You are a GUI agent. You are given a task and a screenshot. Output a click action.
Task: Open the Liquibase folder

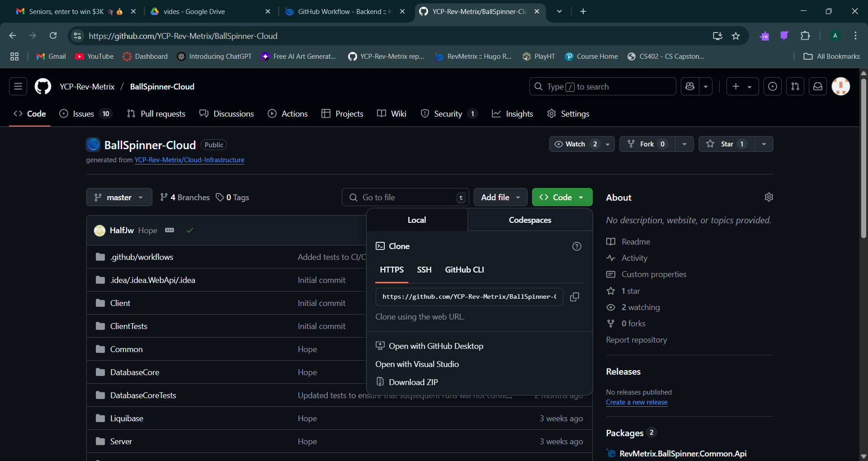tap(127, 419)
